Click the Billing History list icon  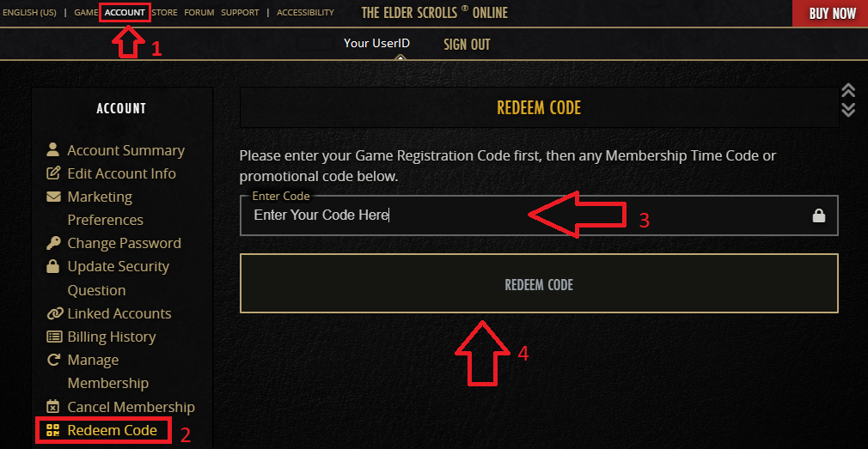click(53, 337)
